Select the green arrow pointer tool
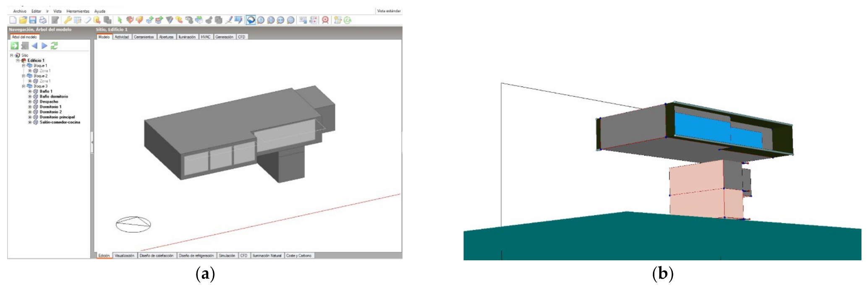Viewport: 868px width, 288px height. click(120, 20)
